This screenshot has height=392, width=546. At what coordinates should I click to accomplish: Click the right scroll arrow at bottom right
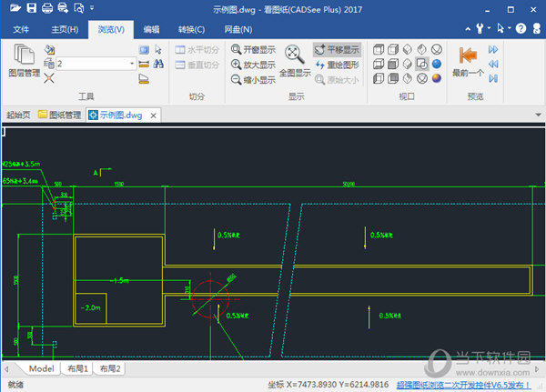537,368
